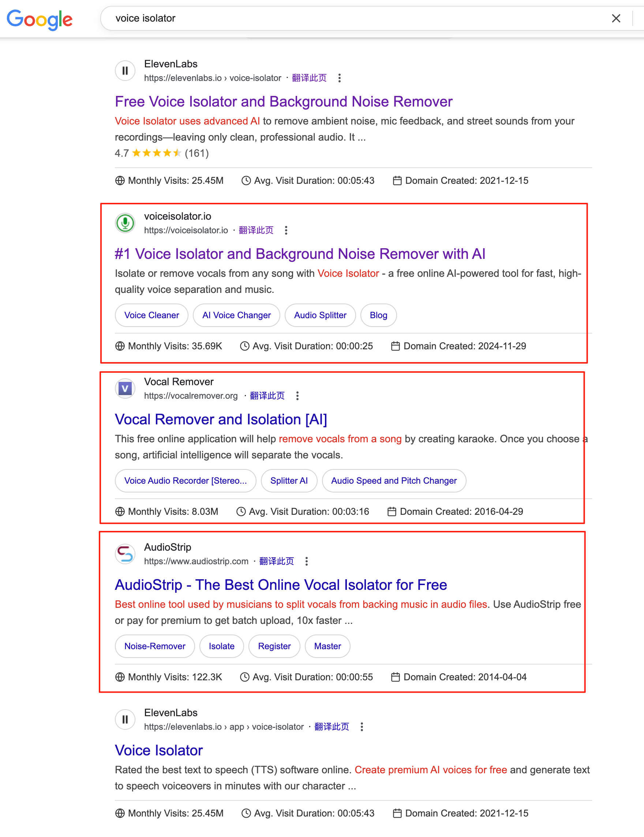Open Vocal Remover and Isolation [AI] link
The height and width of the screenshot is (837, 644).
tap(221, 420)
